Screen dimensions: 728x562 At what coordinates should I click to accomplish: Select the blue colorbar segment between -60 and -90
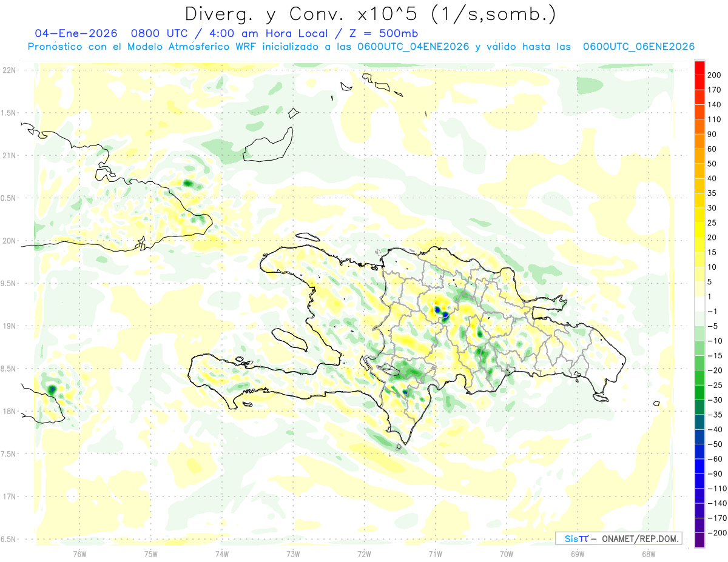(700, 467)
